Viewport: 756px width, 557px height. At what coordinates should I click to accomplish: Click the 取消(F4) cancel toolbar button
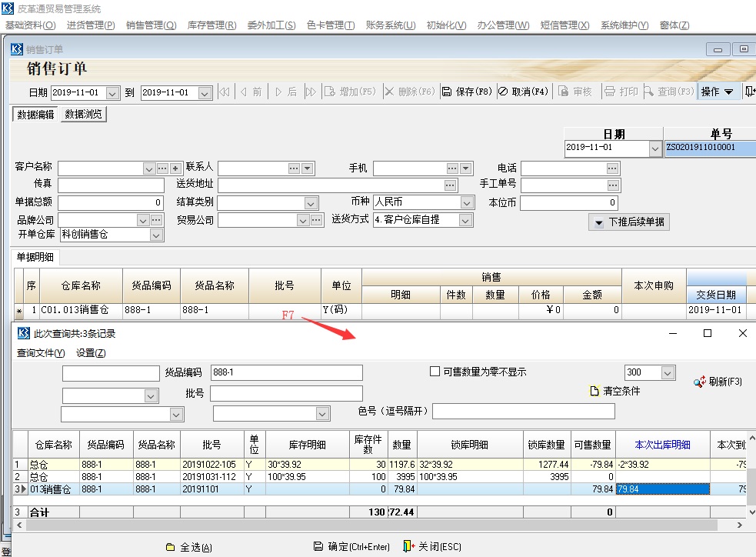point(524,92)
